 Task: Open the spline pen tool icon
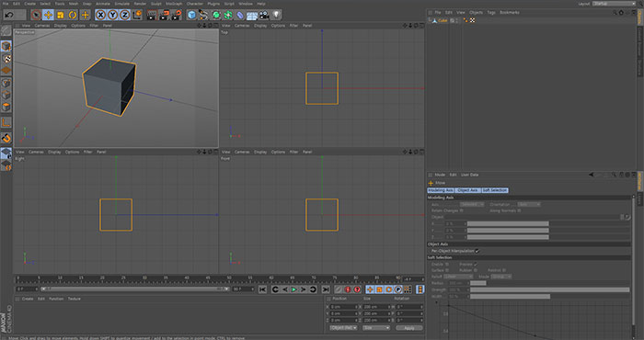click(x=203, y=16)
